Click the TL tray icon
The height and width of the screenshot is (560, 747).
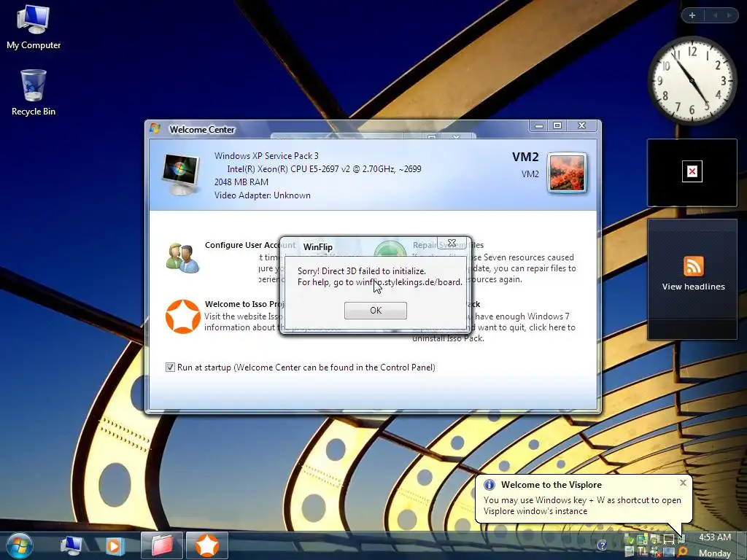click(642, 552)
